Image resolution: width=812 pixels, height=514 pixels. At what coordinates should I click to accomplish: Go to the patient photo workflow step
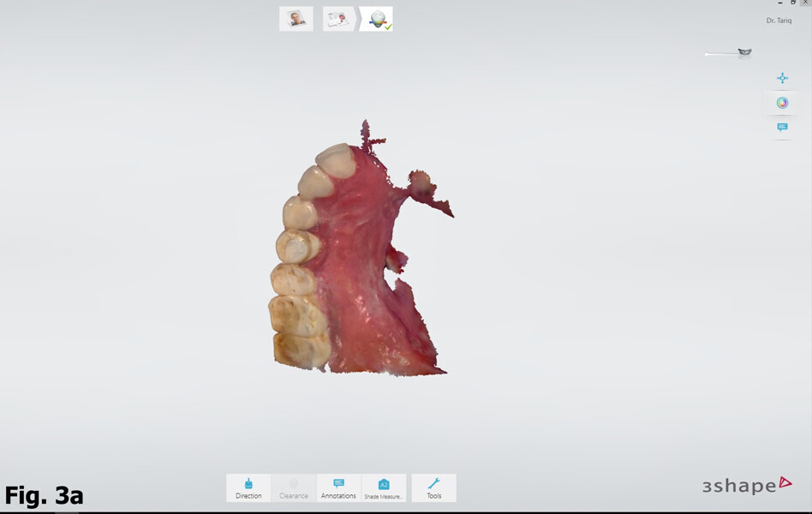click(296, 19)
